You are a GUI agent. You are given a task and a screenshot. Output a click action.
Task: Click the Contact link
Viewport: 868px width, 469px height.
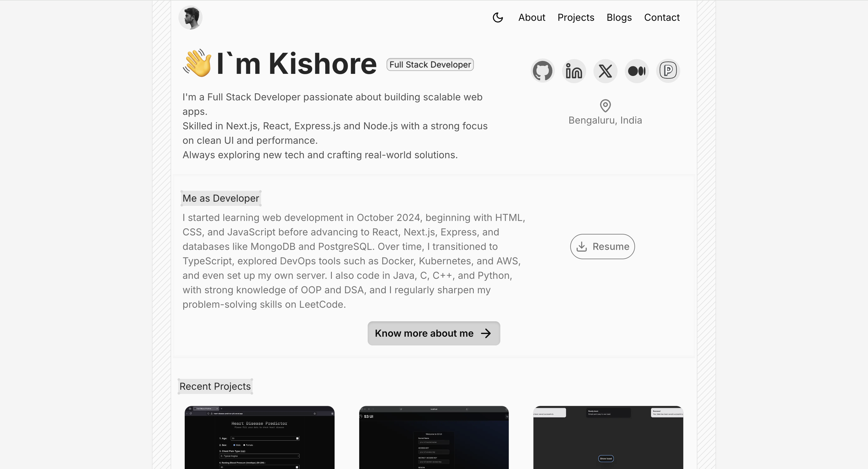pyautogui.click(x=662, y=17)
